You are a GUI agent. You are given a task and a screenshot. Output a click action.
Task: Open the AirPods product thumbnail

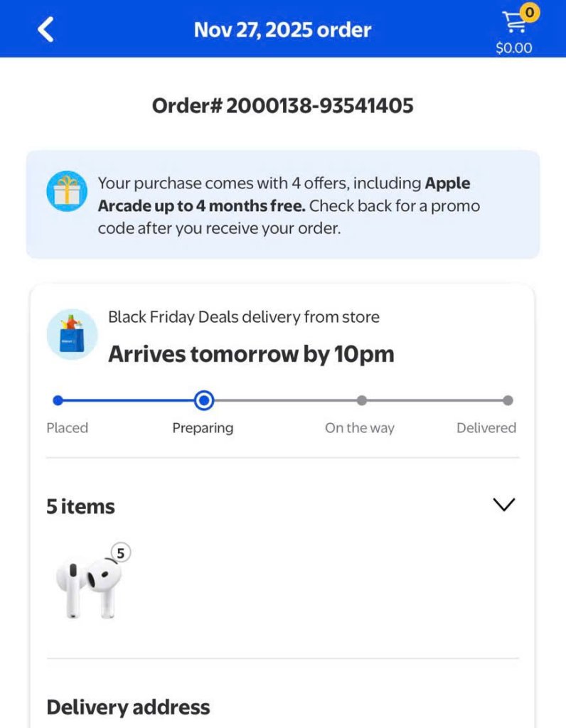89,588
